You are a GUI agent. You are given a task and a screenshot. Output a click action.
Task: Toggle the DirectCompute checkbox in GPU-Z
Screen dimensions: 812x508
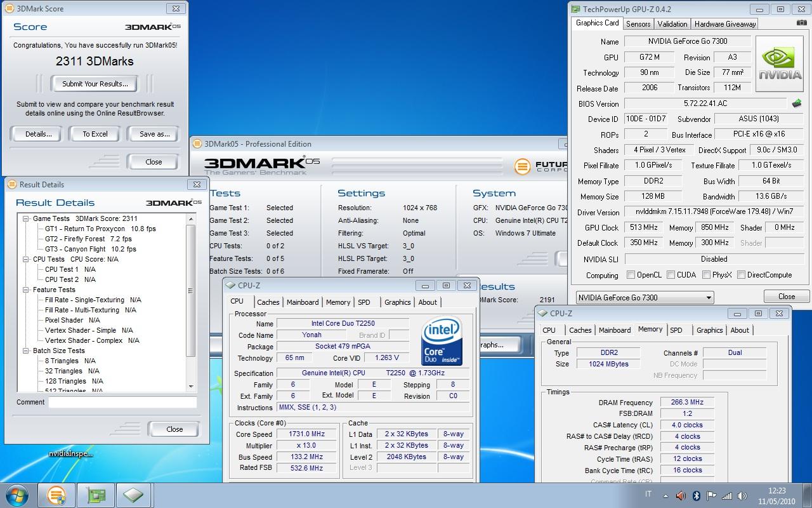coord(741,275)
